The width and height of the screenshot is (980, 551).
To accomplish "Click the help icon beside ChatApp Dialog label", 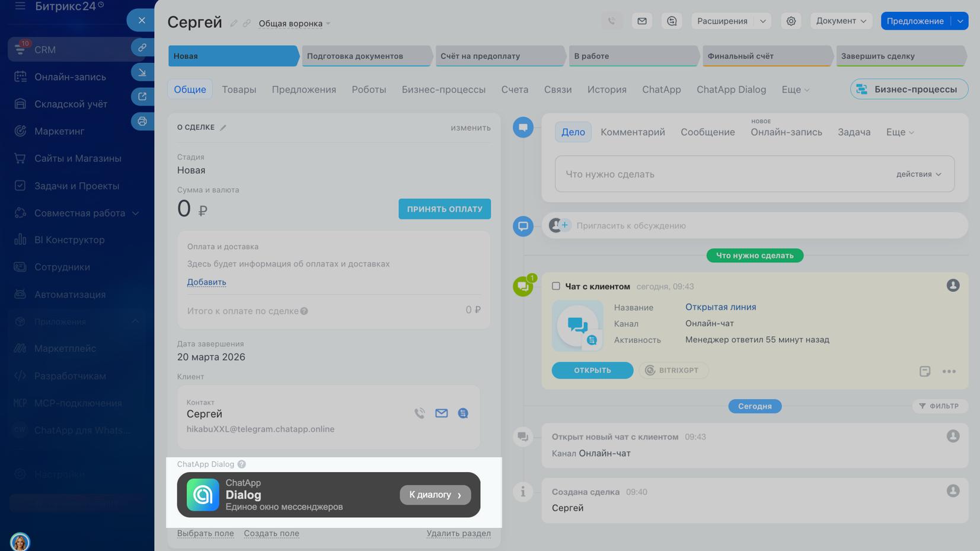I will 242,464.
